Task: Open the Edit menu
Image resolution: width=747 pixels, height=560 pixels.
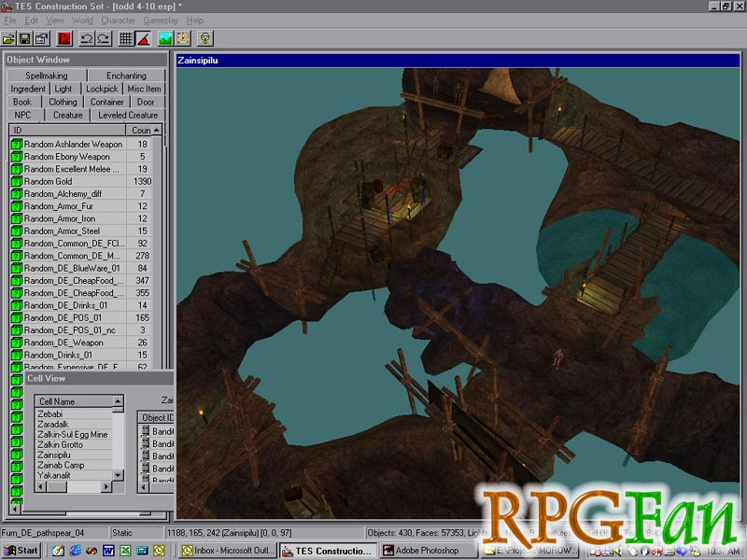Action: pos(32,21)
